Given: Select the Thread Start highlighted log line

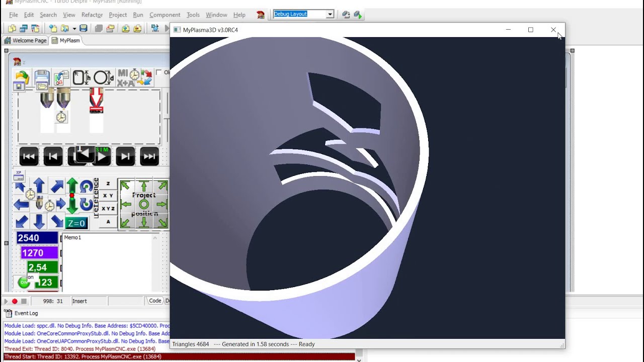Looking at the screenshot, I should tap(179, 356).
